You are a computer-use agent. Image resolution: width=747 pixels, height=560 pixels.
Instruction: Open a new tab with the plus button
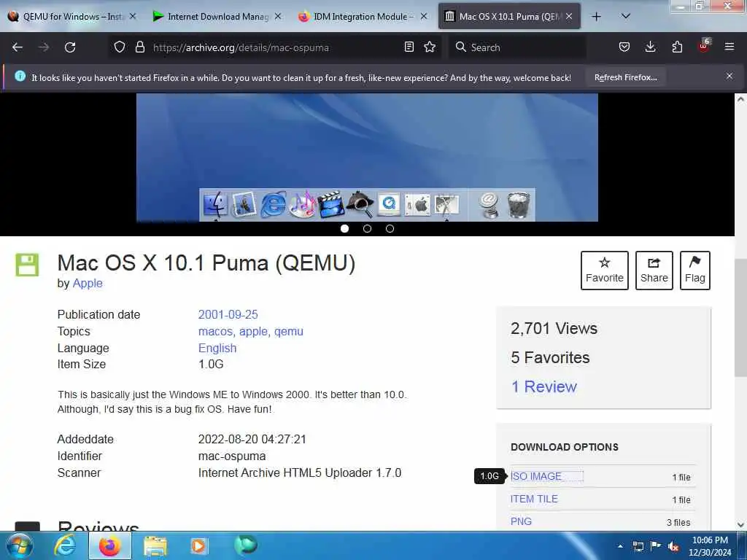(x=596, y=17)
